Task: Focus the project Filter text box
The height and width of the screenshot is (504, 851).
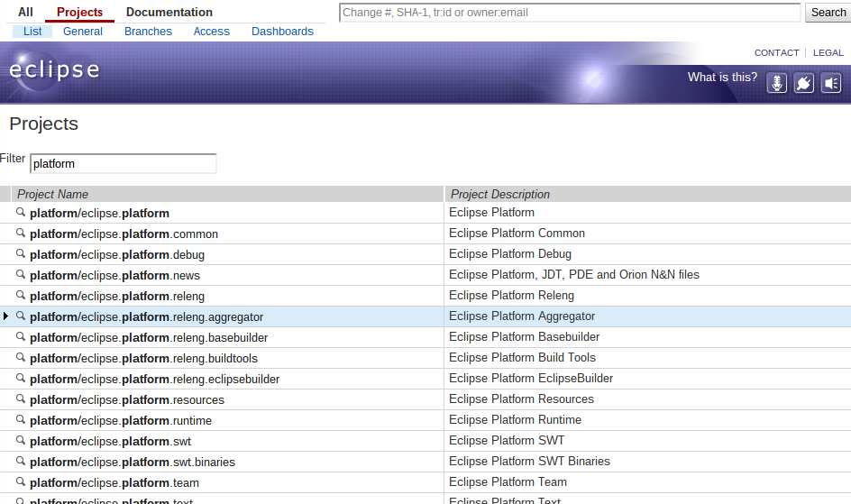Action: [124, 164]
